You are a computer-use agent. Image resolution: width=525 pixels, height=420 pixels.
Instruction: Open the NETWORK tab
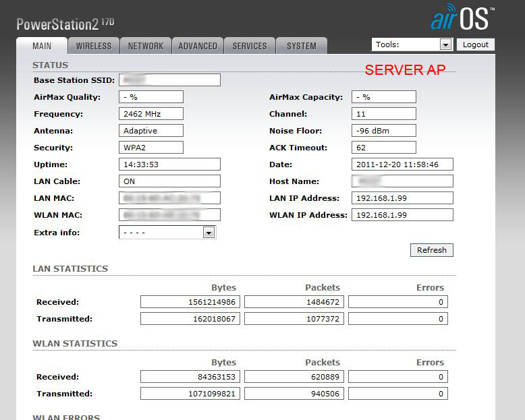pyautogui.click(x=146, y=46)
